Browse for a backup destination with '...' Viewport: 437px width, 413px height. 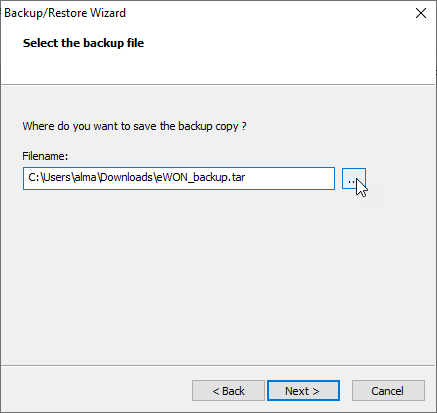[x=353, y=179]
